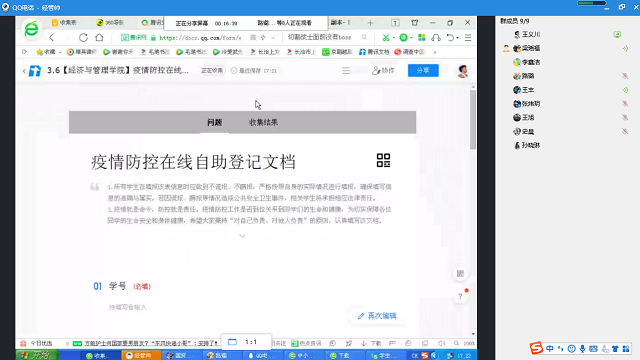The width and height of the screenshot is (640, 360).
Task: Click the 360 browser green e logo
Action: point(31,29)
